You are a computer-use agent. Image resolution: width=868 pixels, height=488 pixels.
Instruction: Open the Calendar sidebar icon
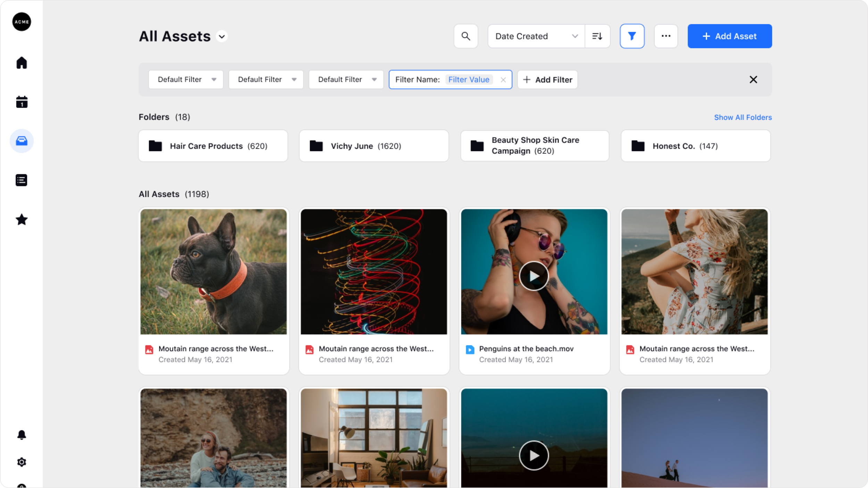22,102
